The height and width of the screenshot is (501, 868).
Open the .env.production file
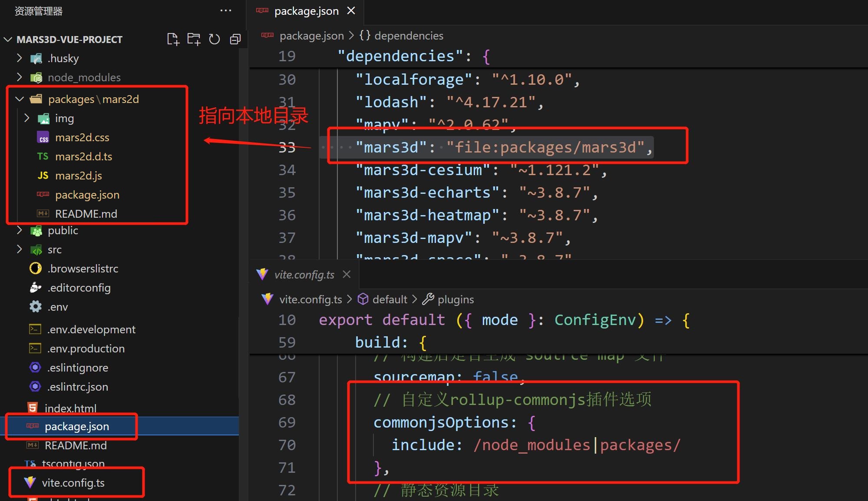click(86, 348)
